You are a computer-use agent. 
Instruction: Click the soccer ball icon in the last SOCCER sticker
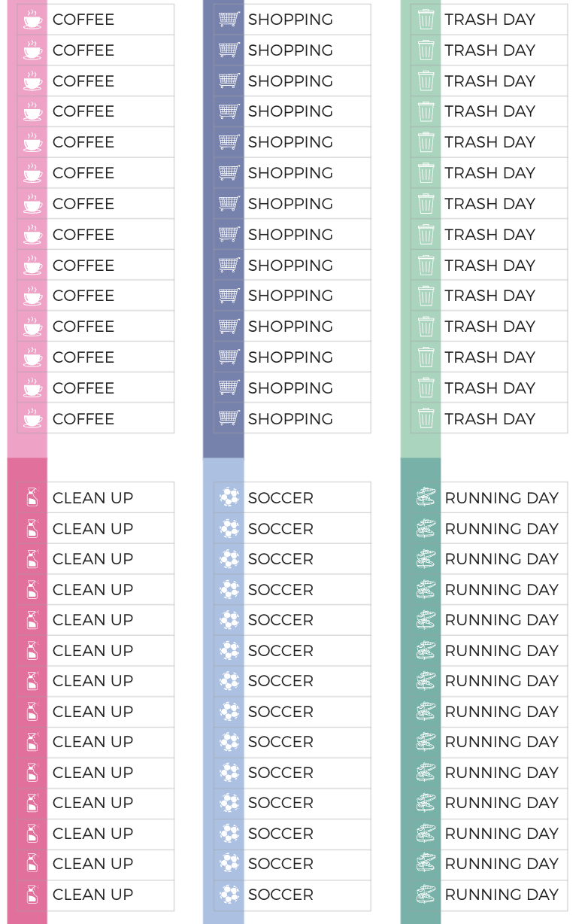pos(229,895)
